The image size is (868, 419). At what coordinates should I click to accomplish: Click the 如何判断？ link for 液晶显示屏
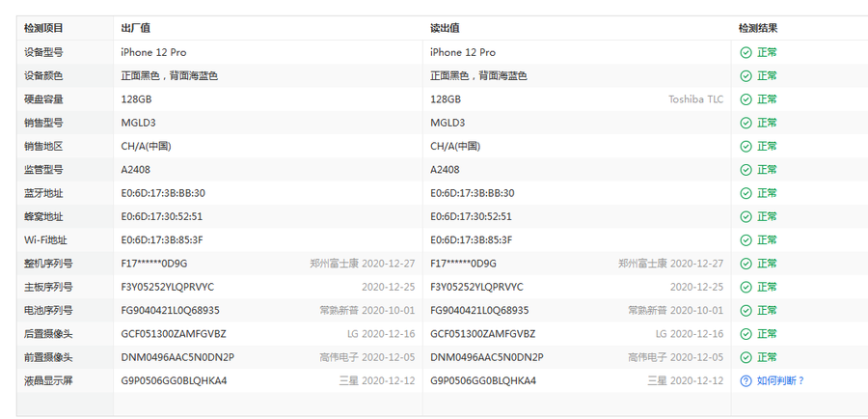click(780, 380)
